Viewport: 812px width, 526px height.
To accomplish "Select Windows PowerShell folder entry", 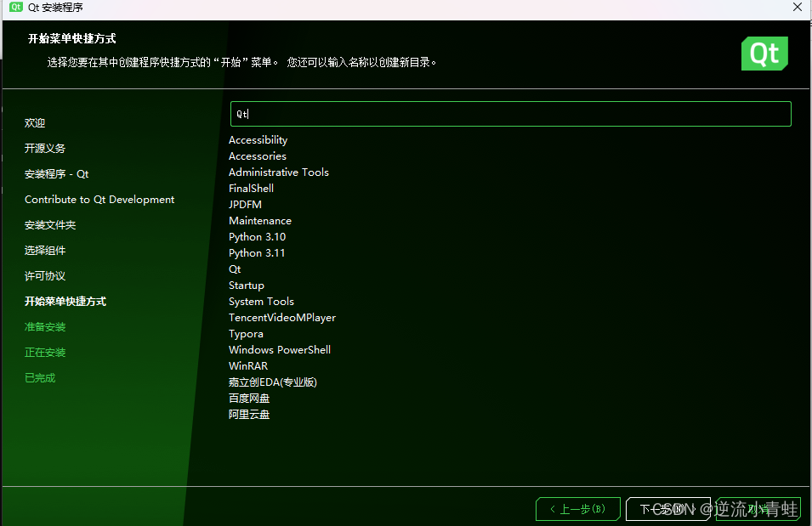I will pyautogui.click(x=280, y=350).
